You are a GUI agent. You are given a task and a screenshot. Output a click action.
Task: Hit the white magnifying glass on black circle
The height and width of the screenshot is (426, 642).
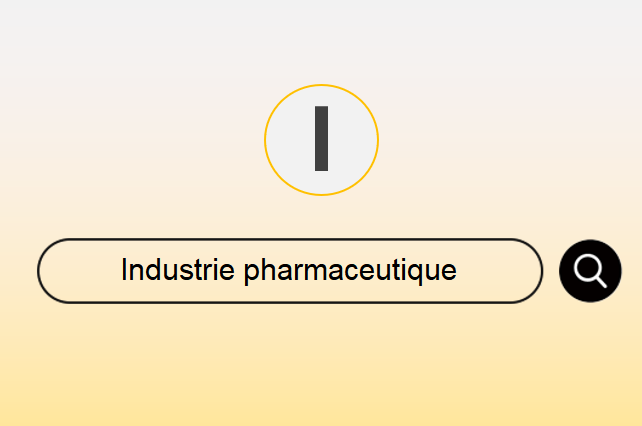[x=590, y=271]
